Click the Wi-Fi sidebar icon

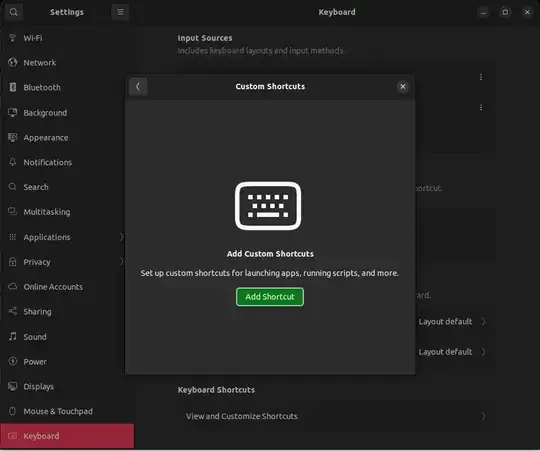pyautogui.click(x=12, y=38)
